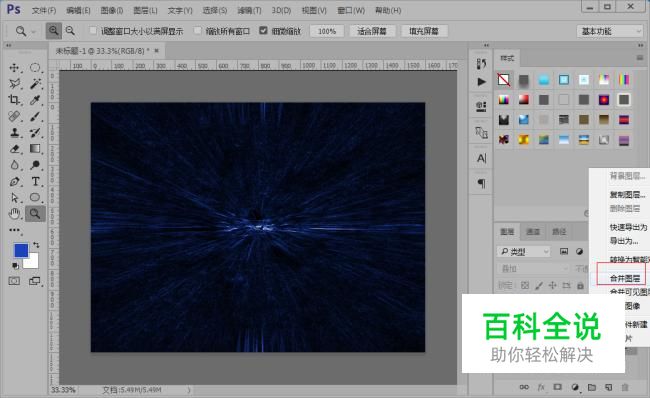The image size is (650, 398).
Task: Open the Character panel icon
Action: pyautogui.click(x=481, y=158)
